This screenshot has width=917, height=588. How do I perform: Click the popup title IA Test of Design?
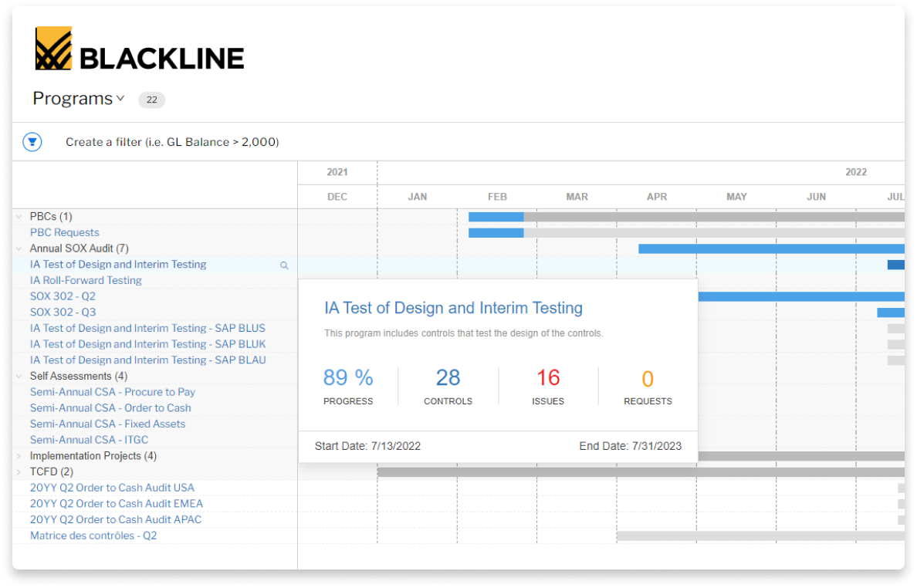click(x=453, y=308)
